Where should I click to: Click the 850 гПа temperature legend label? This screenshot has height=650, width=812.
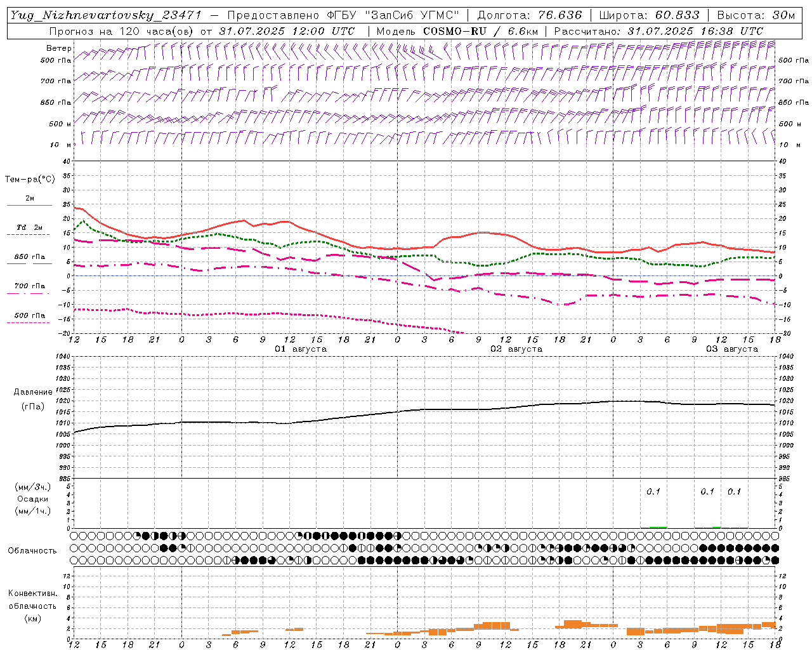click(30, 257)
